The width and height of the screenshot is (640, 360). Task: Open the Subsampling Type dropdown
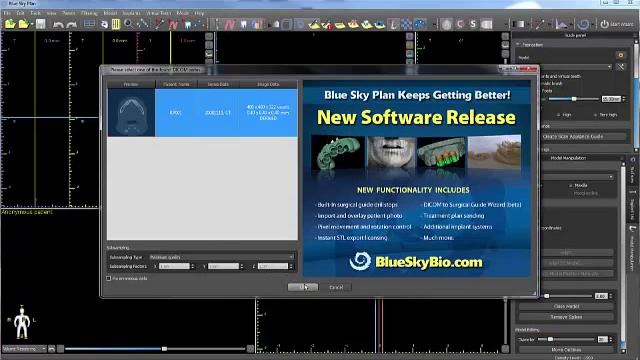click(x=221, y=257)
